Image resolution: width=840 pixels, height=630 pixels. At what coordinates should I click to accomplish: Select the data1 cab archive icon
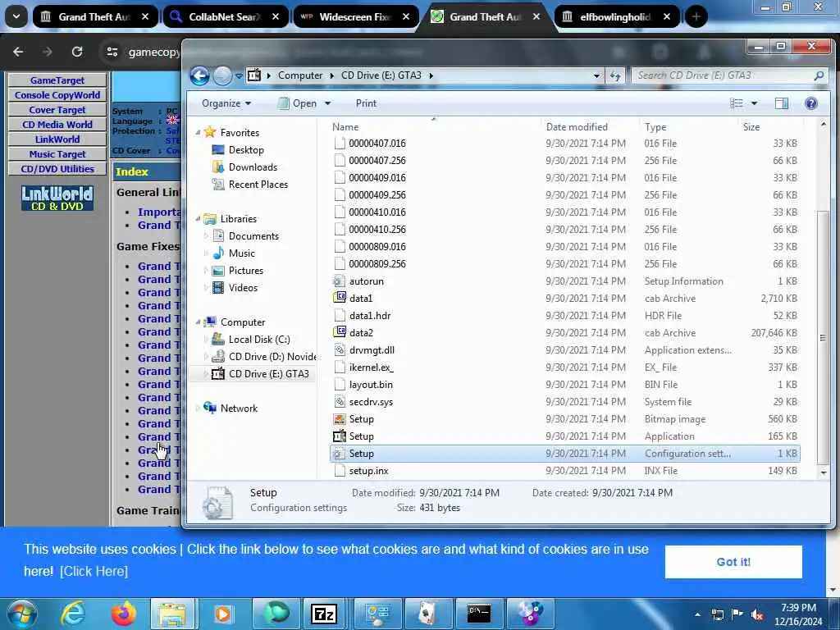pos(339,298)
